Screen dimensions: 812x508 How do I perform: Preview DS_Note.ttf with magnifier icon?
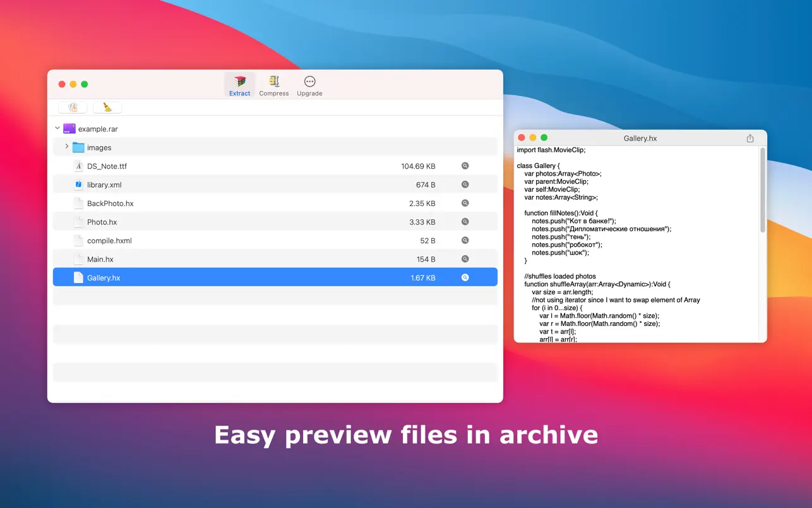(x=465, y=166)
